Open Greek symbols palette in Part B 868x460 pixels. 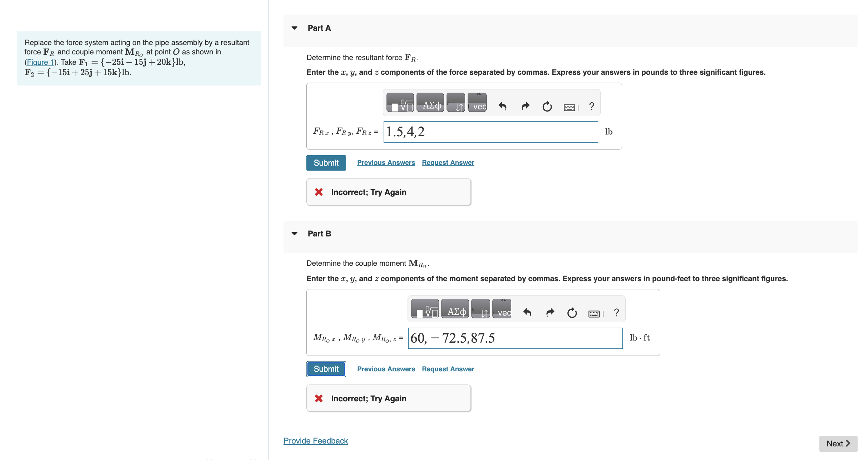tap(455, 309)
